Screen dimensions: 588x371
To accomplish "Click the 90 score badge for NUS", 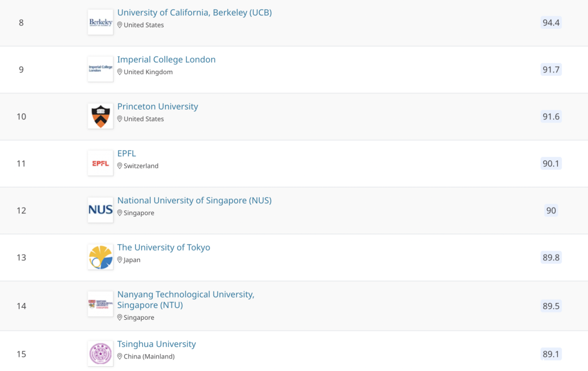I will [x=551, y=211].
